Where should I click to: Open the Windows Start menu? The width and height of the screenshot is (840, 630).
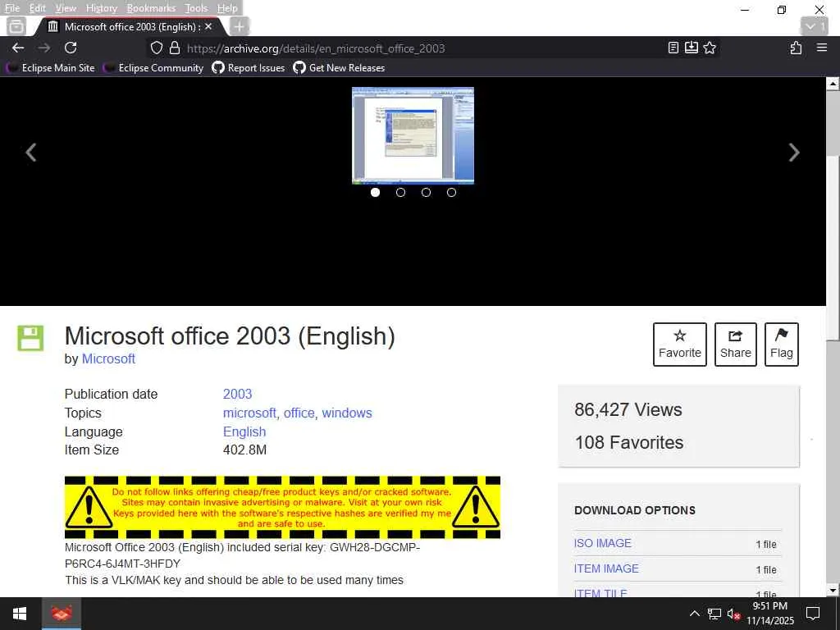pyautogui.click(x=20, y=614)
